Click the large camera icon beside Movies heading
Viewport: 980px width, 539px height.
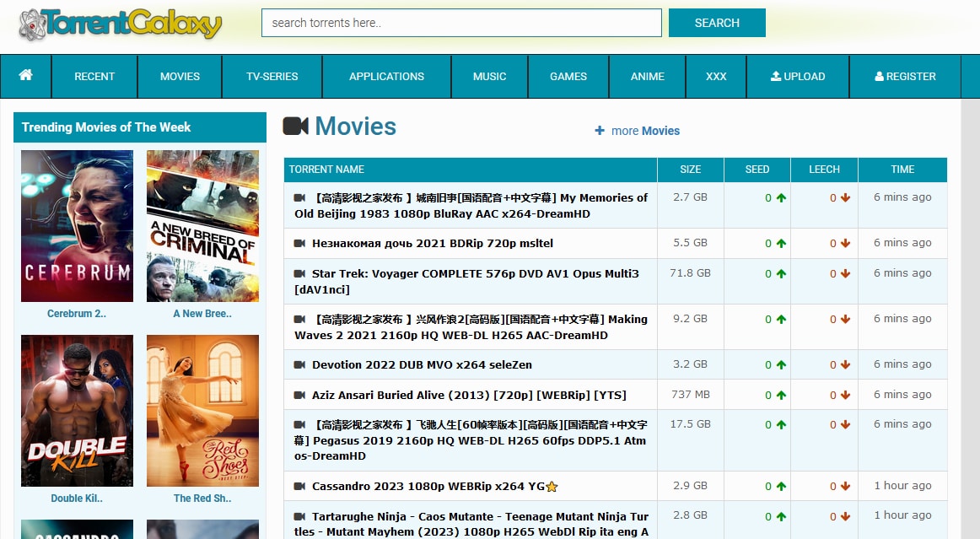(295, 127)
